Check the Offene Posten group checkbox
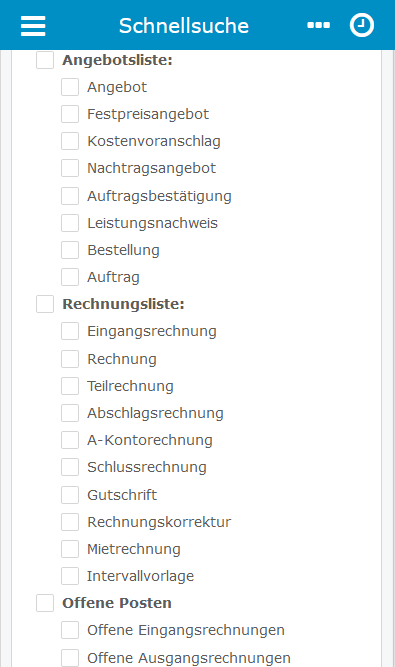This screenshot has height=667, width=395. [x=45, y=603]
